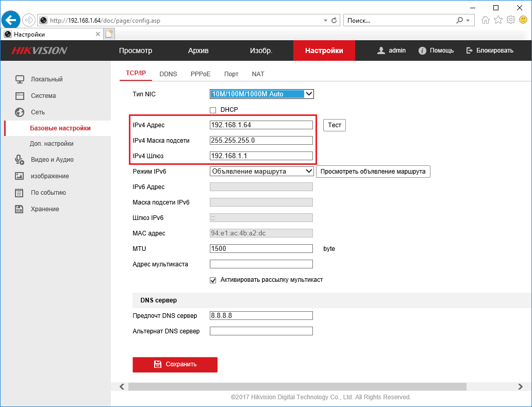This screenshot has width=532, height=407.
Task: Open the Система section icon
Action: 20,96
